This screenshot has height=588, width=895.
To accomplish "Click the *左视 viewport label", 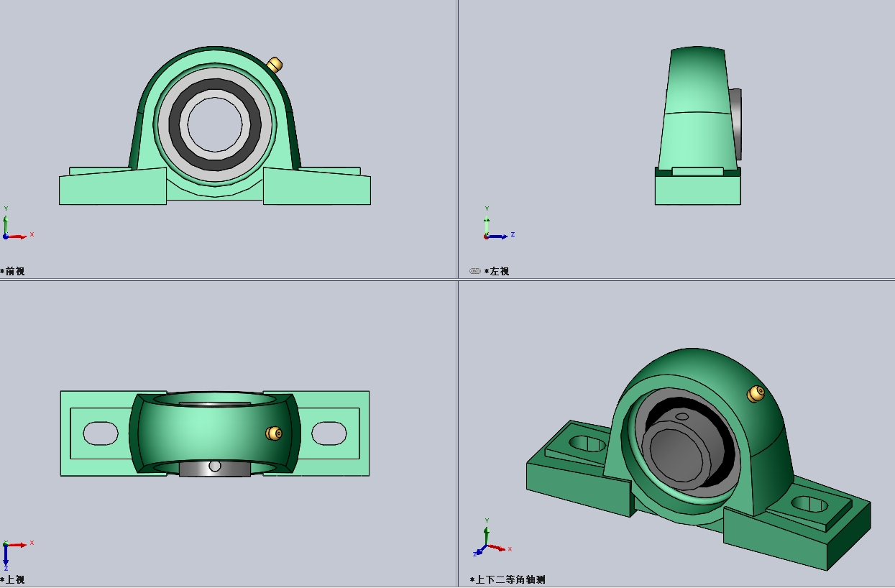I will pyautogui.click(x=497, y=271).
